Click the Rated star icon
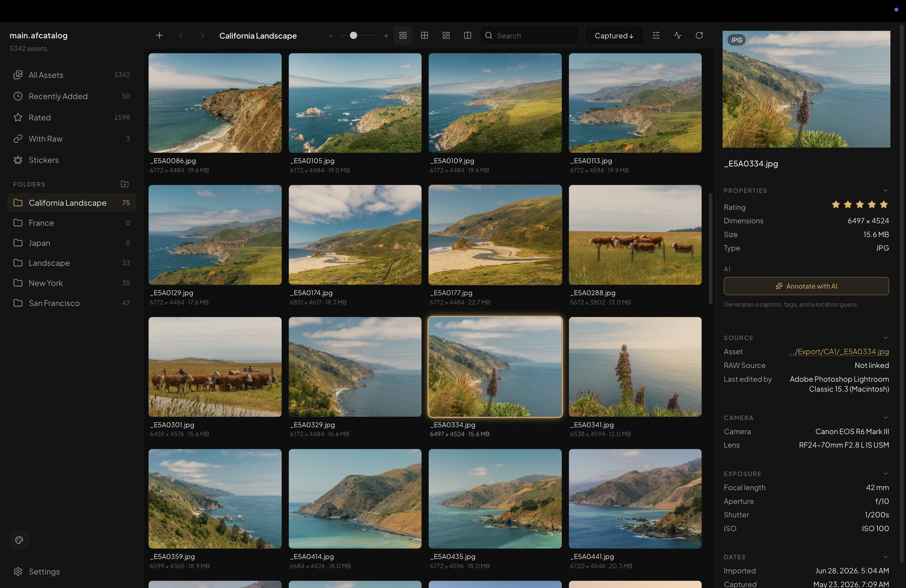This screenshot has height=588, width=906. coord(18,118)
